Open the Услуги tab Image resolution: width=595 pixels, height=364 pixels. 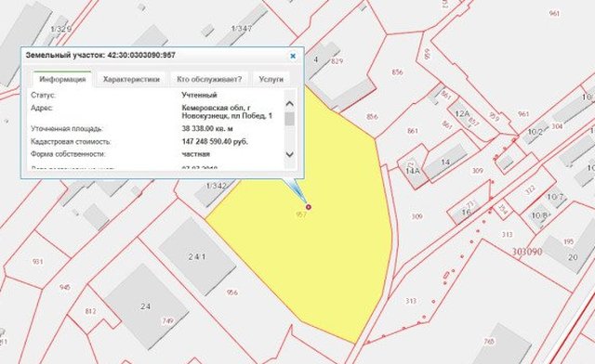pos(271,79)
